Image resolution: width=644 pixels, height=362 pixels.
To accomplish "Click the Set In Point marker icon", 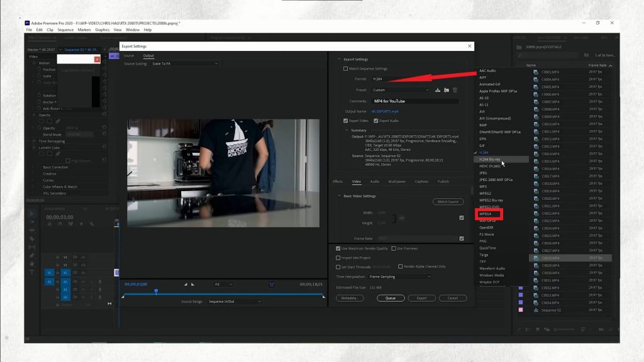I will click(186, 284).
